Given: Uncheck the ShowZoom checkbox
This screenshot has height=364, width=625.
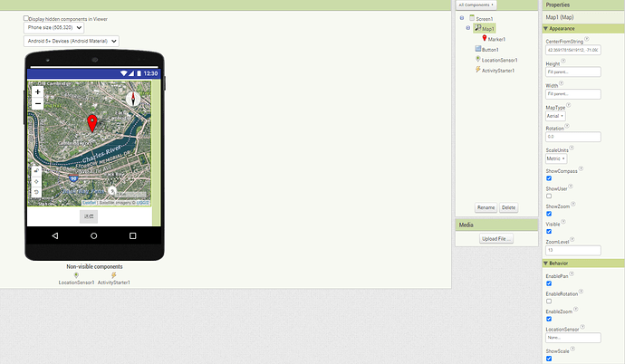Looking at the screenshot, I should [x=549, y=214].
